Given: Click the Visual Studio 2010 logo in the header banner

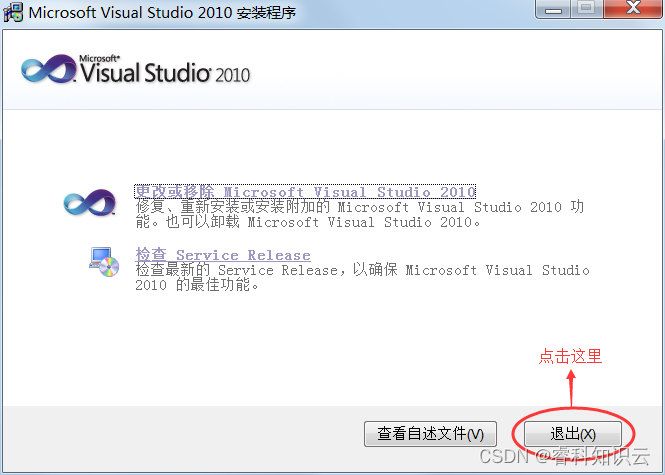Looking at the screenshot, I should (135, 69).
